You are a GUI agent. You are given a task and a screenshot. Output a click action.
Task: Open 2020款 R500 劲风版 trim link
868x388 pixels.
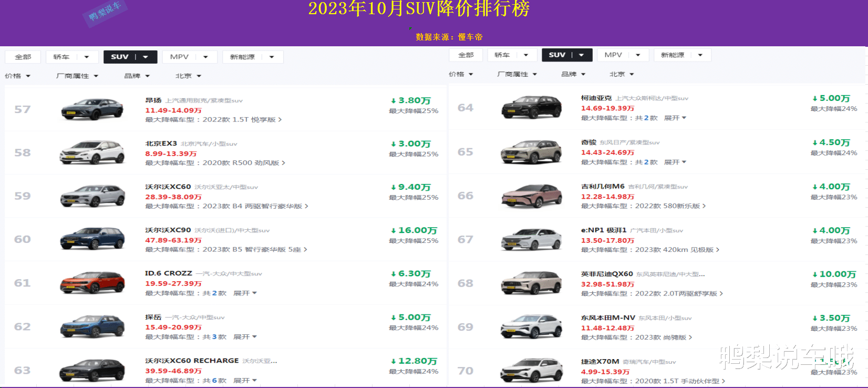pyautogui.click(x=244, y=163)
